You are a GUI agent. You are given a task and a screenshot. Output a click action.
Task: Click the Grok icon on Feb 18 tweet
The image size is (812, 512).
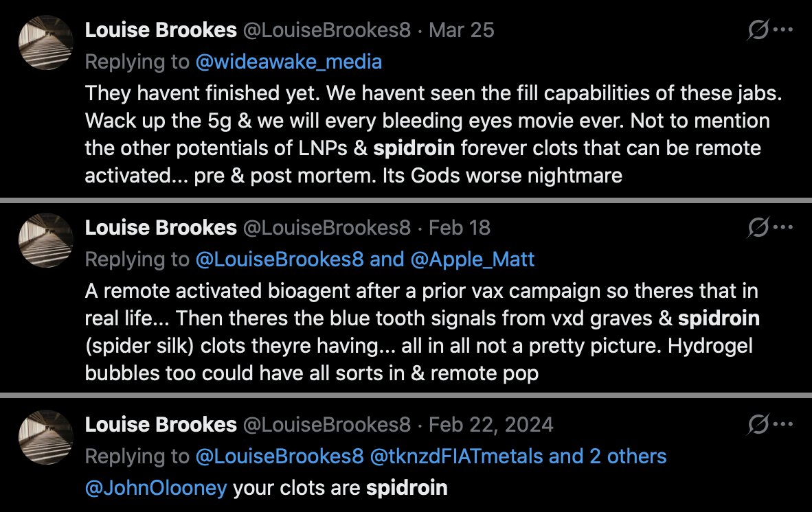tap(758, 227)
